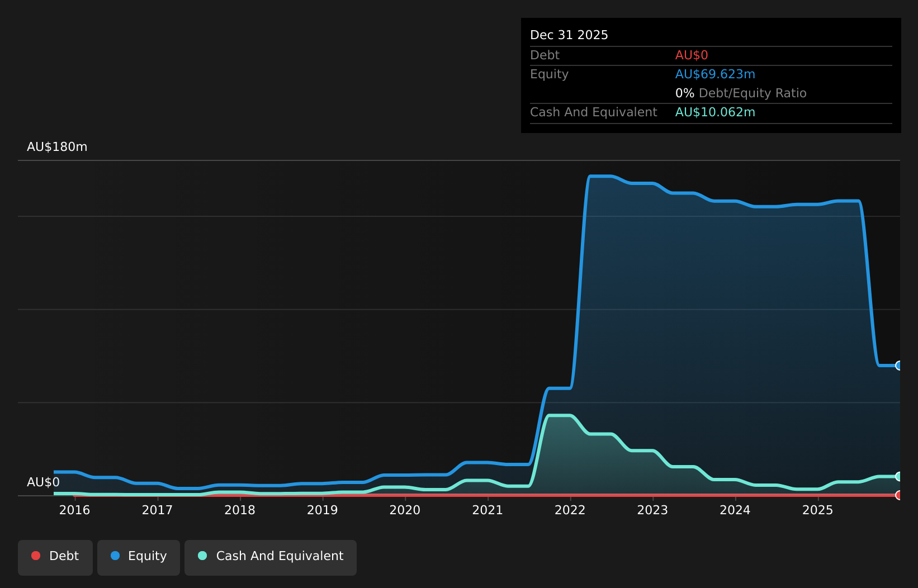Click the 2016 x-axis label

[x=75, y=510]
